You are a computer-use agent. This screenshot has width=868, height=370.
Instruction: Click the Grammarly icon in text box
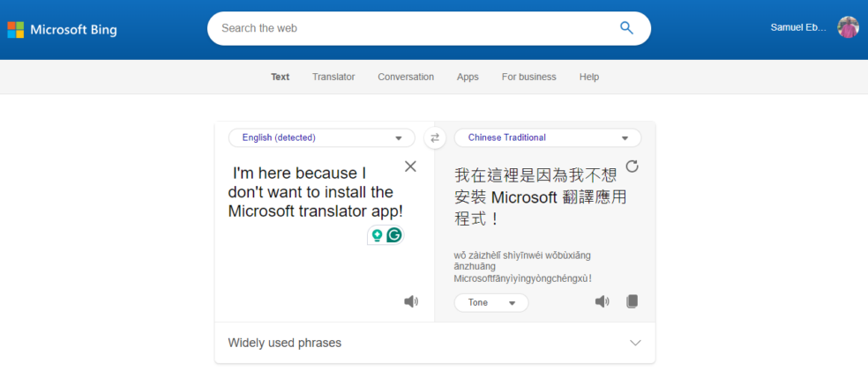pos(394,235)
